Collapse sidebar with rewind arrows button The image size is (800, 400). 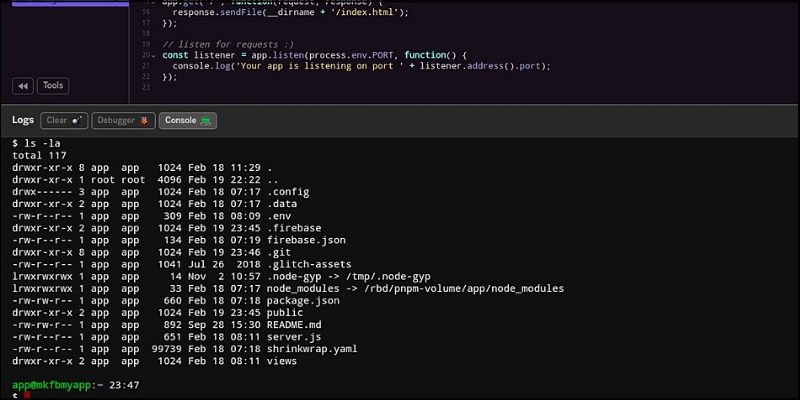click(x=23, y=86)
